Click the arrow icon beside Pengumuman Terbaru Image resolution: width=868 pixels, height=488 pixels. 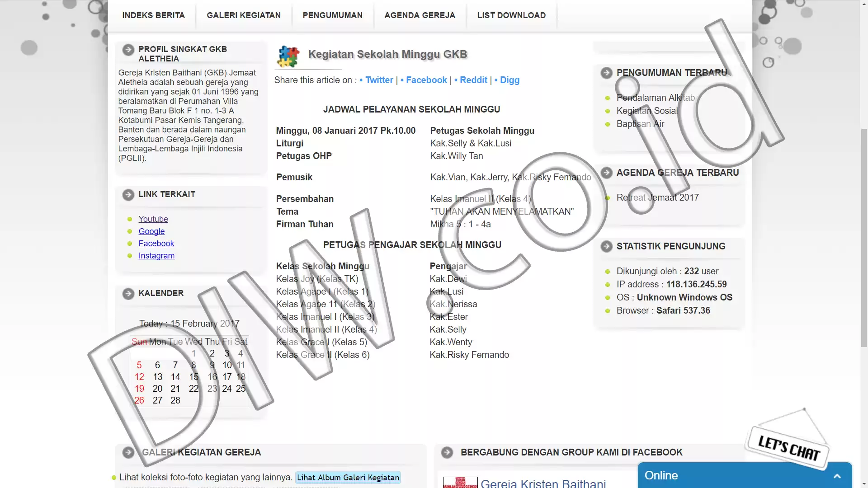(607, 73)
